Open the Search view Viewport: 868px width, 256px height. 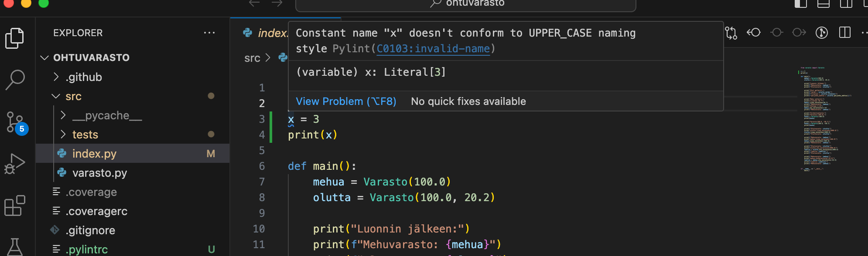[15, 80]
